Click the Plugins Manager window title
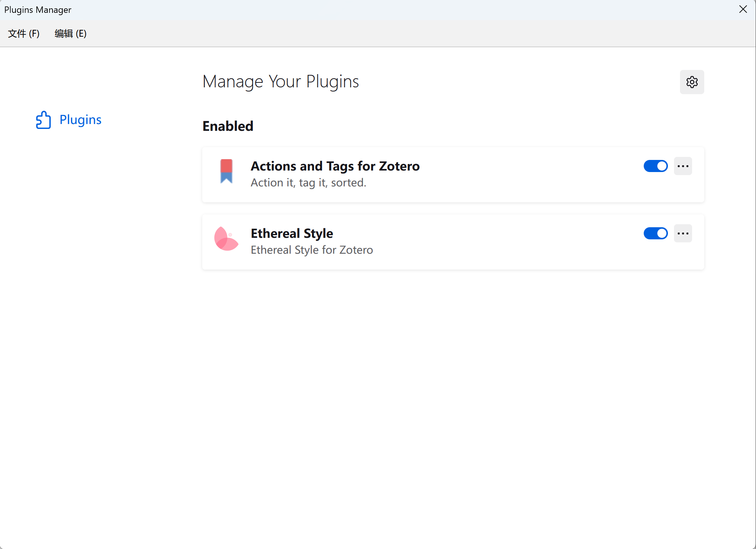The image size is (756, 549). 38,10
